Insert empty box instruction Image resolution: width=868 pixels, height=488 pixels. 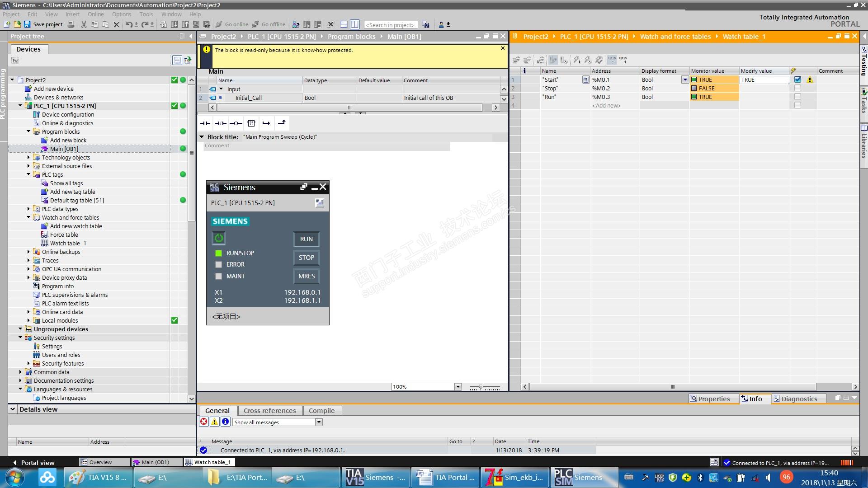(x=251, y=123)
